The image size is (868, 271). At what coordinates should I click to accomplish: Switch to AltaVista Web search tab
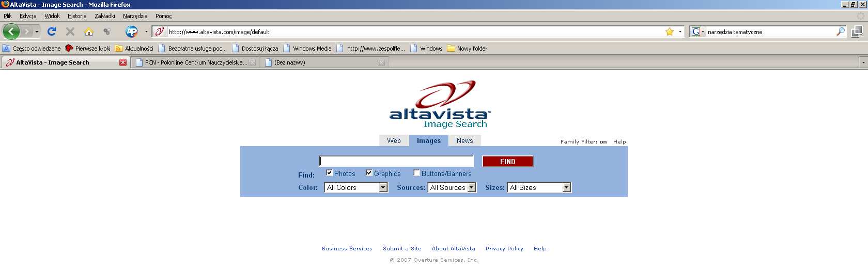(x=394, y=140)
